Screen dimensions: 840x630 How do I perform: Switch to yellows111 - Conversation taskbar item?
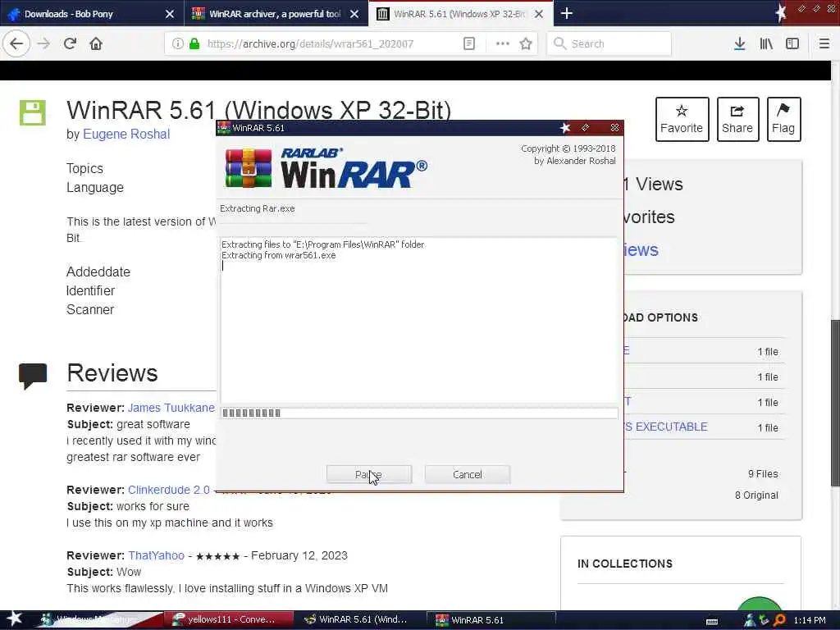click(x=231, y=619)
